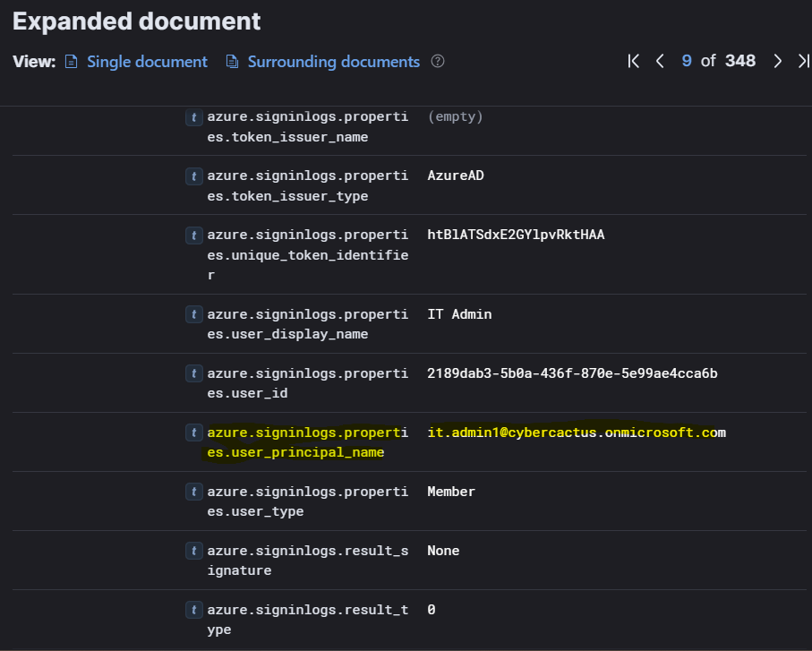
Task: Go to first document in pagination
Action: [x=634, y=61]
